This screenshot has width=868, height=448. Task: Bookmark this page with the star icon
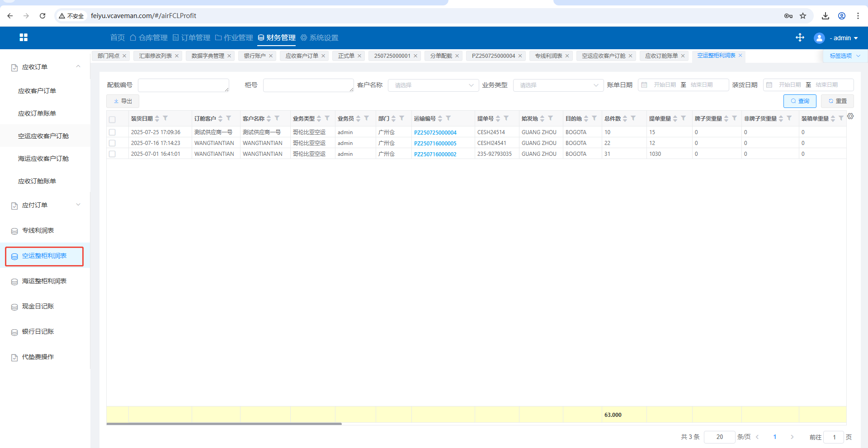coord(803,16)
